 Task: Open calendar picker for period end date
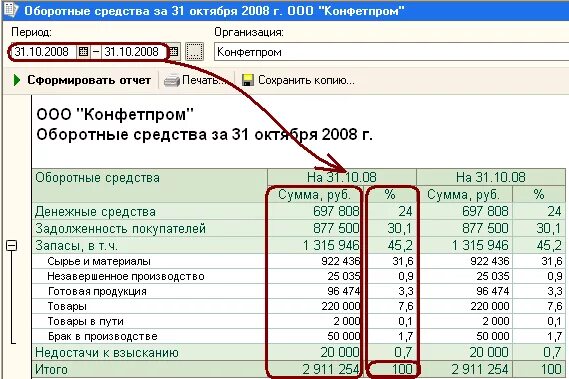click(174, 52)
